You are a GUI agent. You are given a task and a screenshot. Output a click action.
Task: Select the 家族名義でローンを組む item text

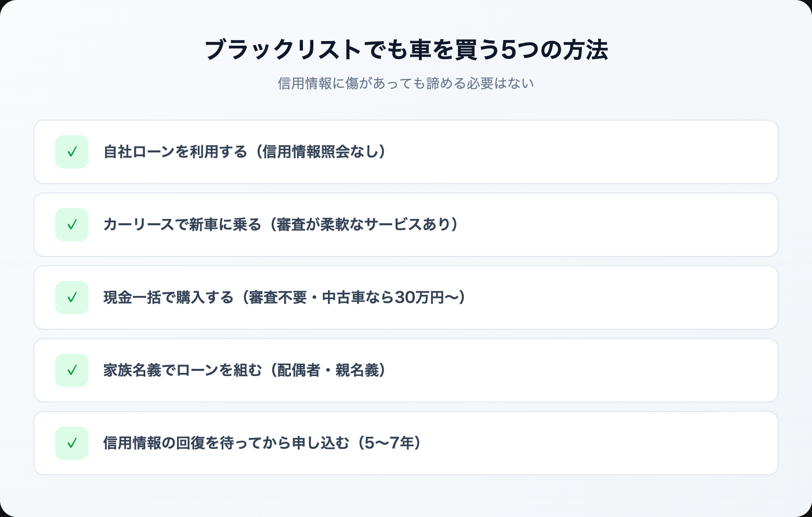point(182,370)
